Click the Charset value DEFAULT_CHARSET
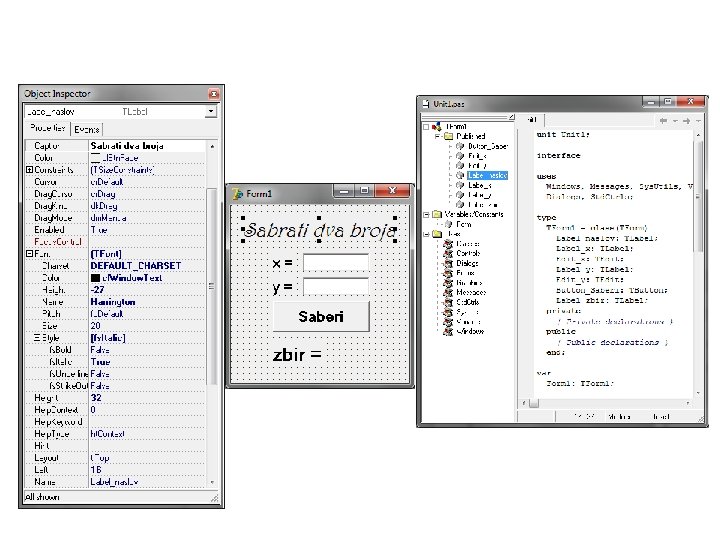The height and width of the screenshot is (540, 720). 136,266
